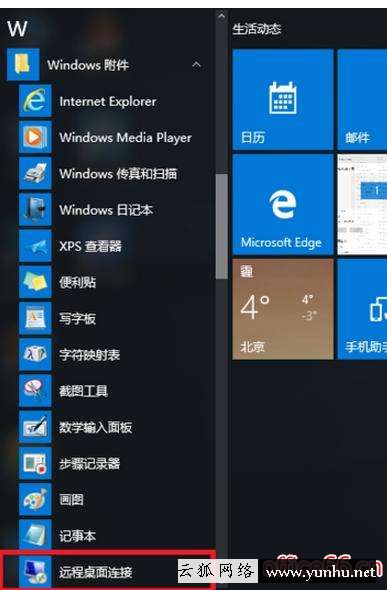
Task: Open the 邮件 mail tile
Action: coord(362,99)
